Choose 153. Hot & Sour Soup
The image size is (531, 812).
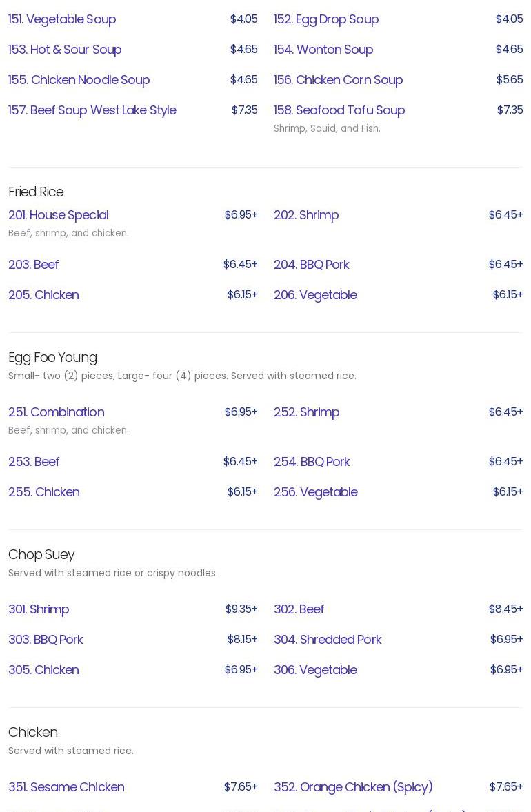[65, 50]
